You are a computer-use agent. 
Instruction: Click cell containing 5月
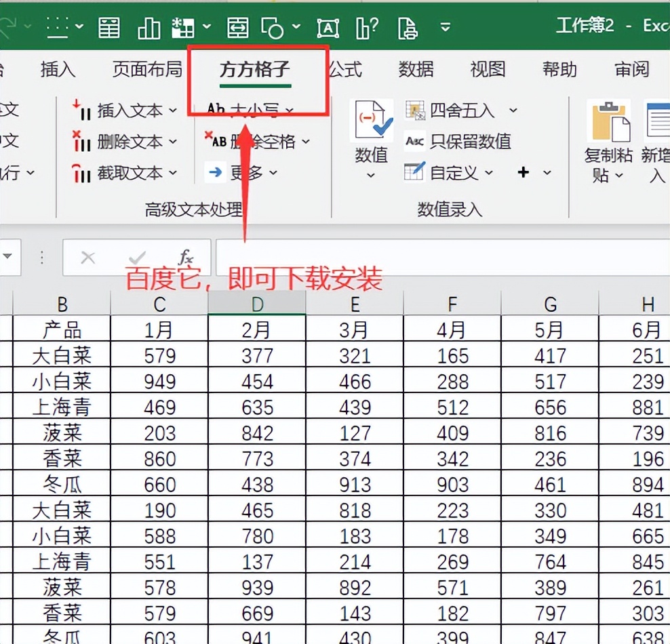[550, 329]
